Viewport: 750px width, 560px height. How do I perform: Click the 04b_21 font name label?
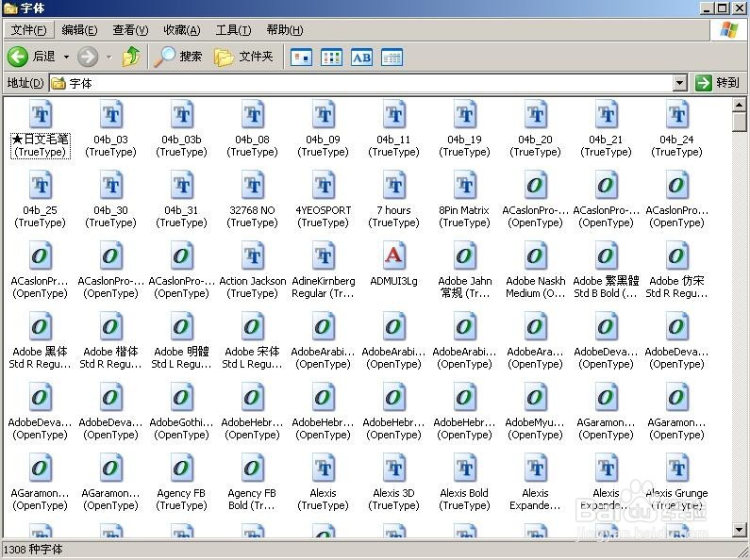606,146
